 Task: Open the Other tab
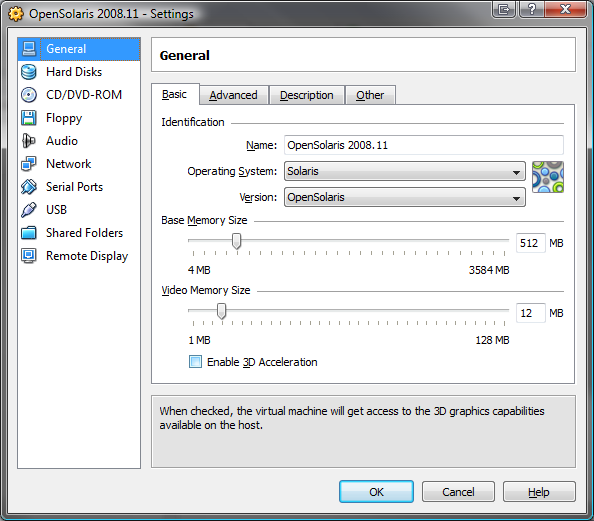(370, 95)
